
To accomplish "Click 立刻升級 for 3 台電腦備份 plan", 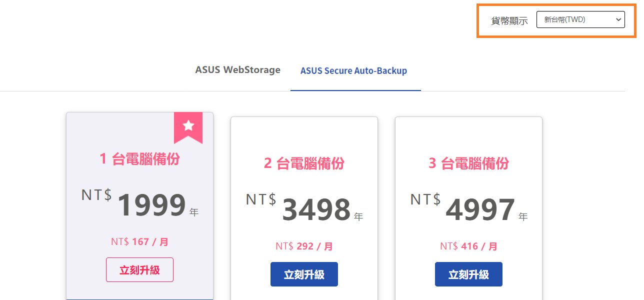I will pyautogui.click(x=468, y=274).
